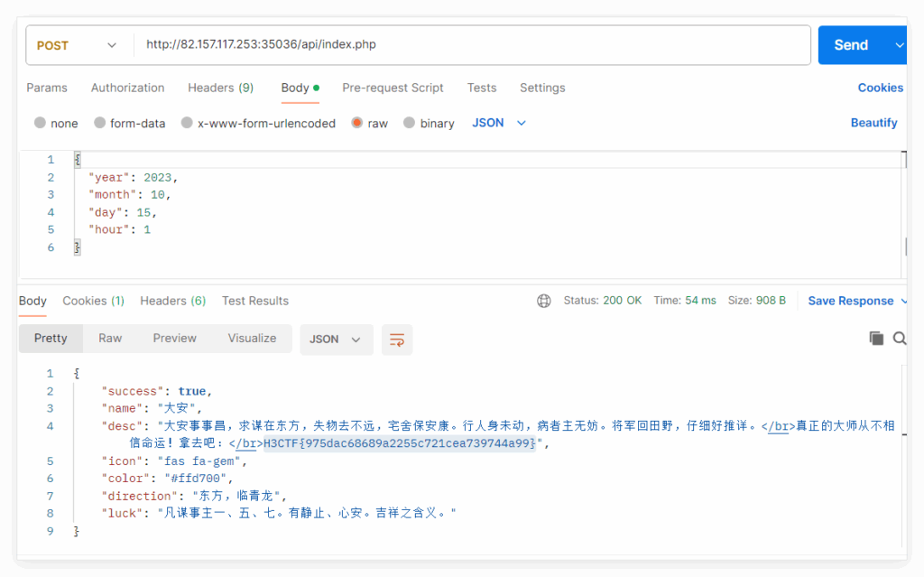Open the Cookies link
The width and height of the screenshot is (924, 577).
tap(880, 88)
